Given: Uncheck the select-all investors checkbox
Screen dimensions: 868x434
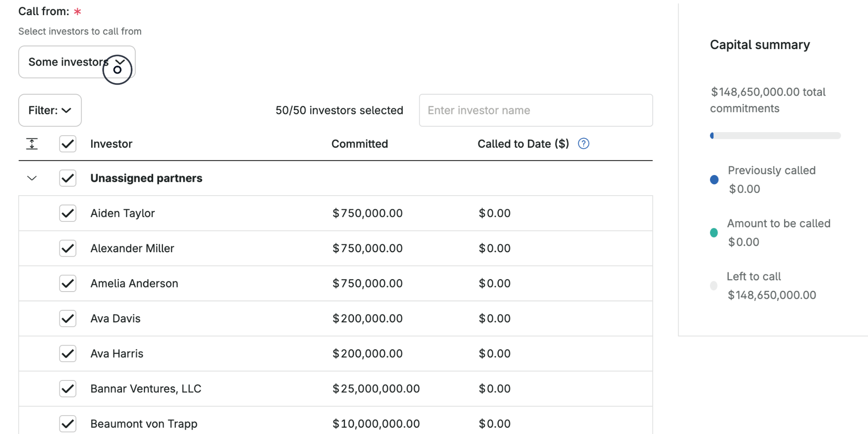Looking at the screenshot, I should pyautogui.click(x=67, y=143).
